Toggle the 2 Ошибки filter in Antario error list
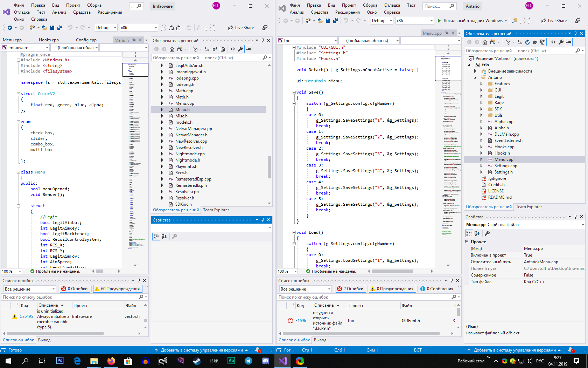 (x=350, y=289)
